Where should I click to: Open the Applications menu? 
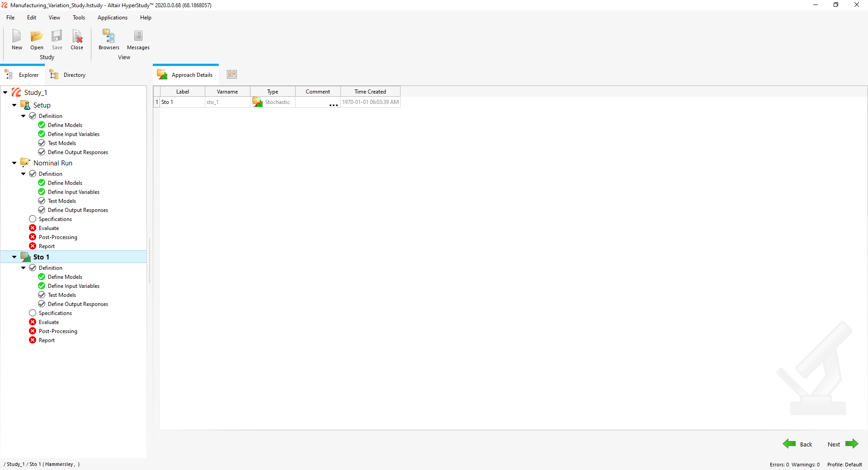(x=113, y=18)
